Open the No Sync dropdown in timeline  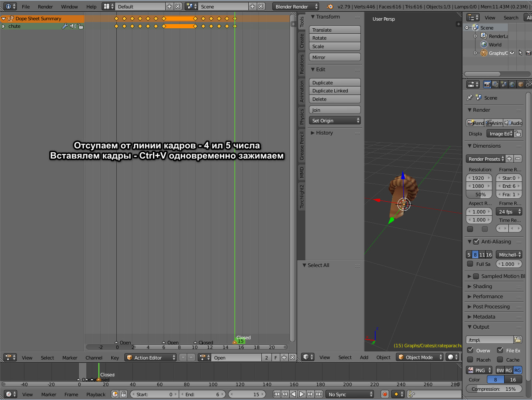click(349, 394)
